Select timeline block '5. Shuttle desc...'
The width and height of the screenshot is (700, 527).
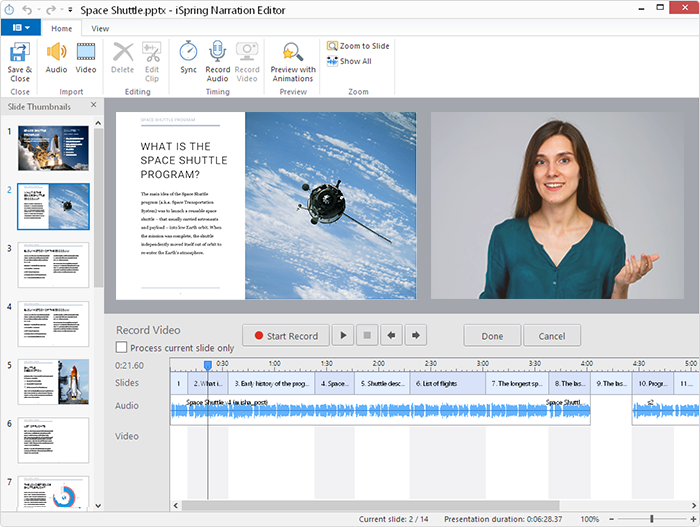point(382,383)
